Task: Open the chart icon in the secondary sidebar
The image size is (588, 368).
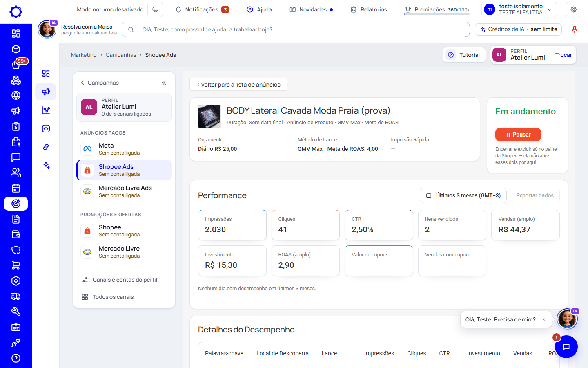Action: point(46,110)
